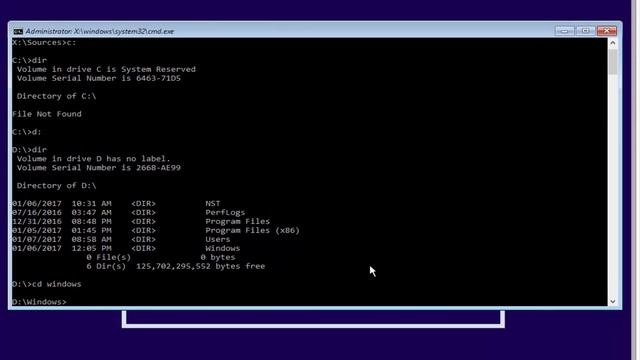Image resolution: width=640 pixels, height=360 pixels.
Task: Click the title bar text 'Administrator: X:\windows\system32\cmd.exe'
Action: pos(100,31)
